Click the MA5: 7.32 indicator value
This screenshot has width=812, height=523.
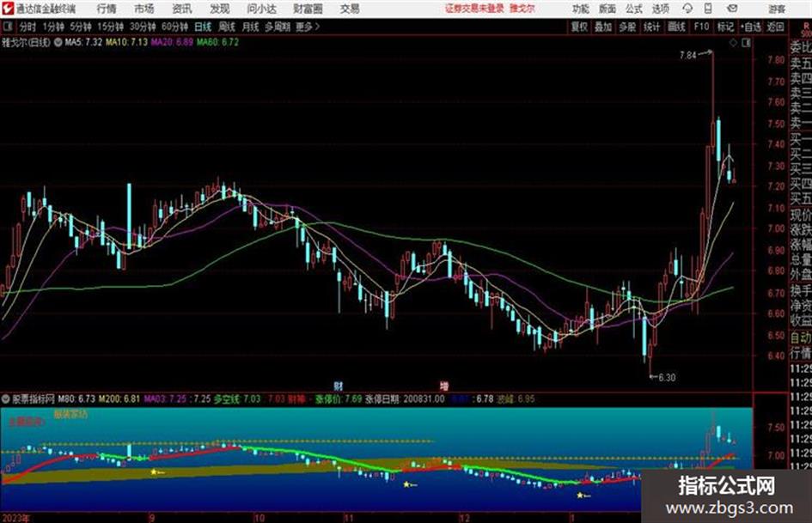(82, 42)
